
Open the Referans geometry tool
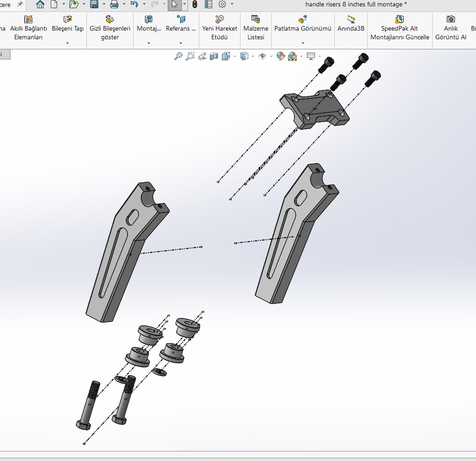181,24
